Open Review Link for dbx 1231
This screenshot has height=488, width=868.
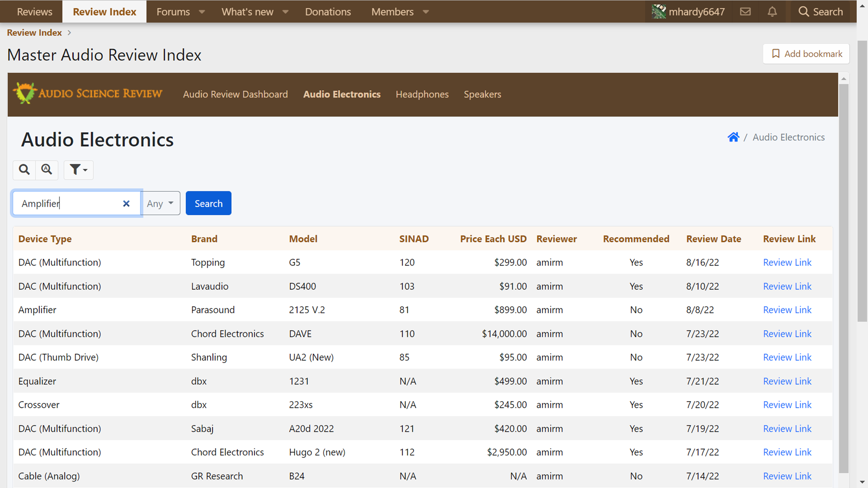pos(787,381)
